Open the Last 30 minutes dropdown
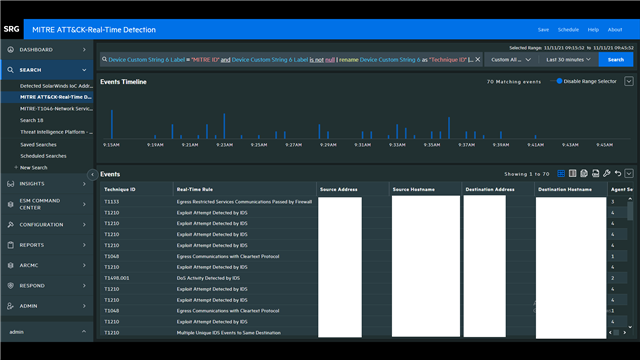Screen dimensions: 640x360 click(568, 60)
